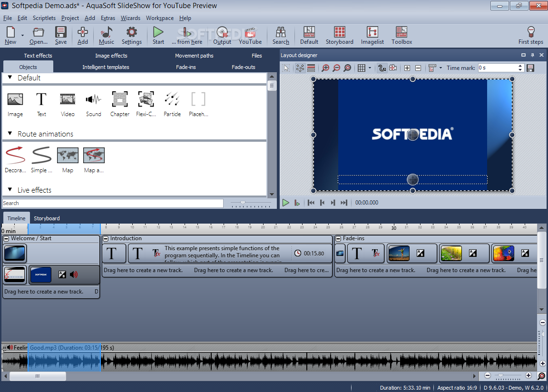The height and width of the screenshot is (392, 548).
Task: Select the Flexi-Collage object in Toolbox
Action: [146, 104]
